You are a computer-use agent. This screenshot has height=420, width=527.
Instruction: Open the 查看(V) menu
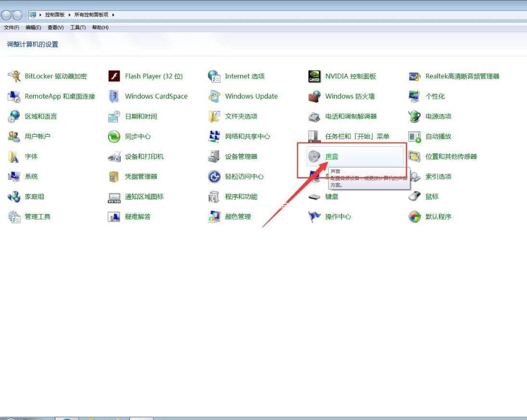click(x=55, y=27)
